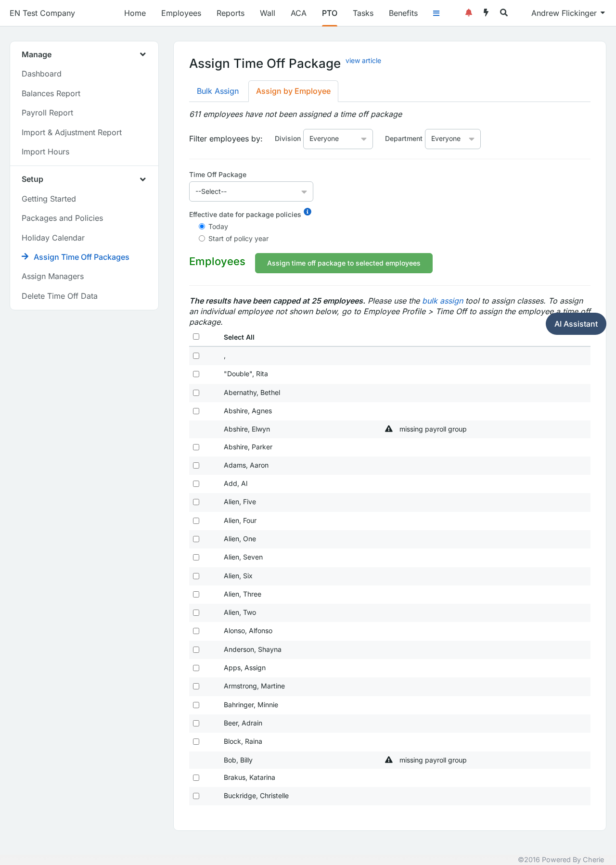
Task: Open the notifications bell icon
Action: coord(469,13)
